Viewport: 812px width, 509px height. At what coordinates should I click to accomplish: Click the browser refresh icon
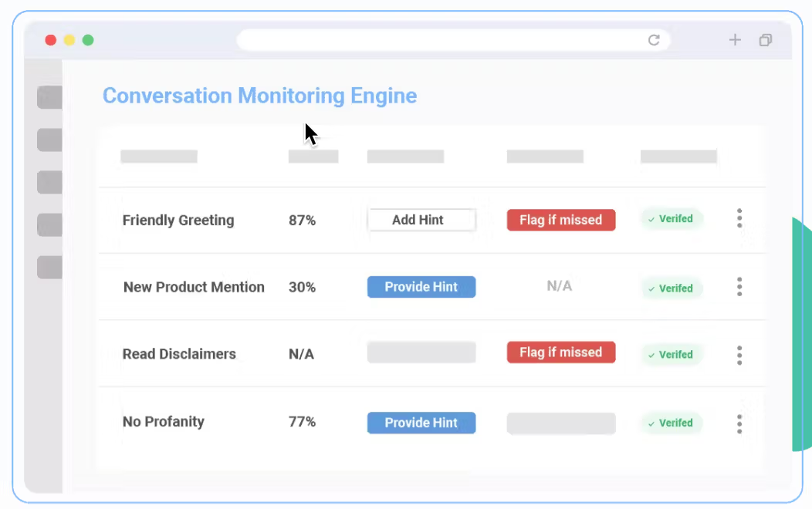tap(654, 39)
